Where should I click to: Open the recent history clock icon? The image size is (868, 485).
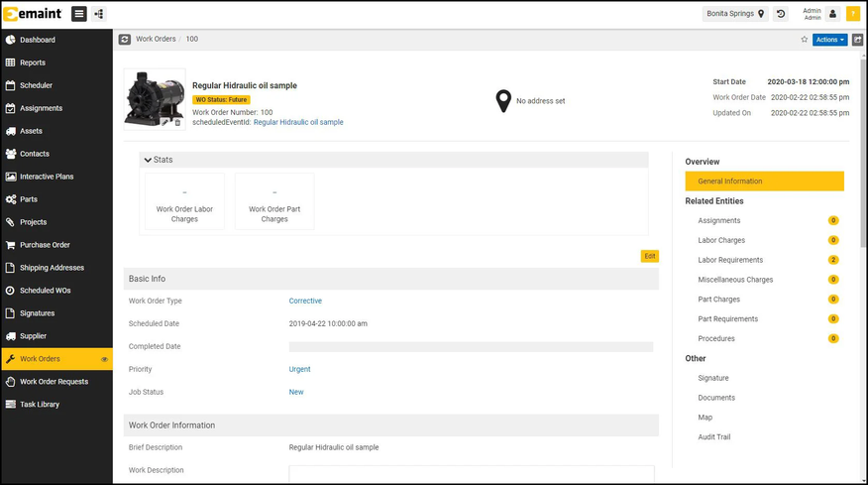(x=781, y=14)
